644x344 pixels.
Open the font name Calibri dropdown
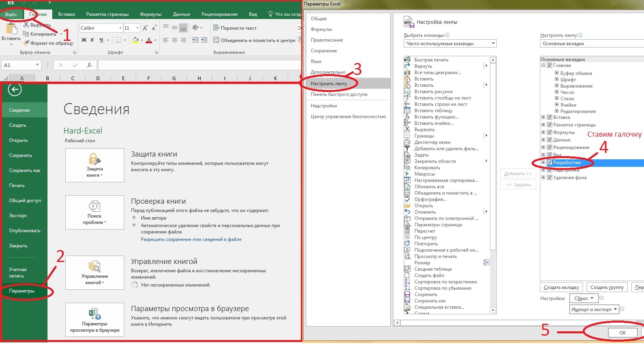click(120, 28)
